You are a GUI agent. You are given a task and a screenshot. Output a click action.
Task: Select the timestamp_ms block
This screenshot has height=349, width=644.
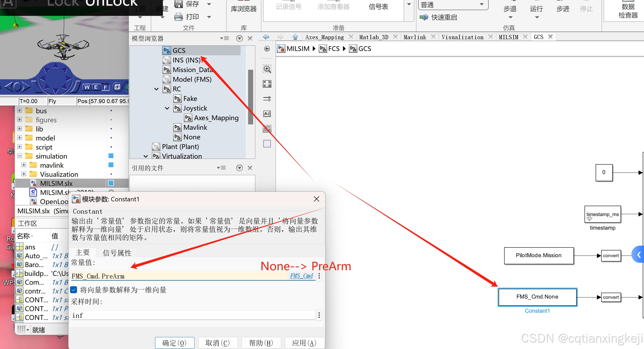point(603,214)
